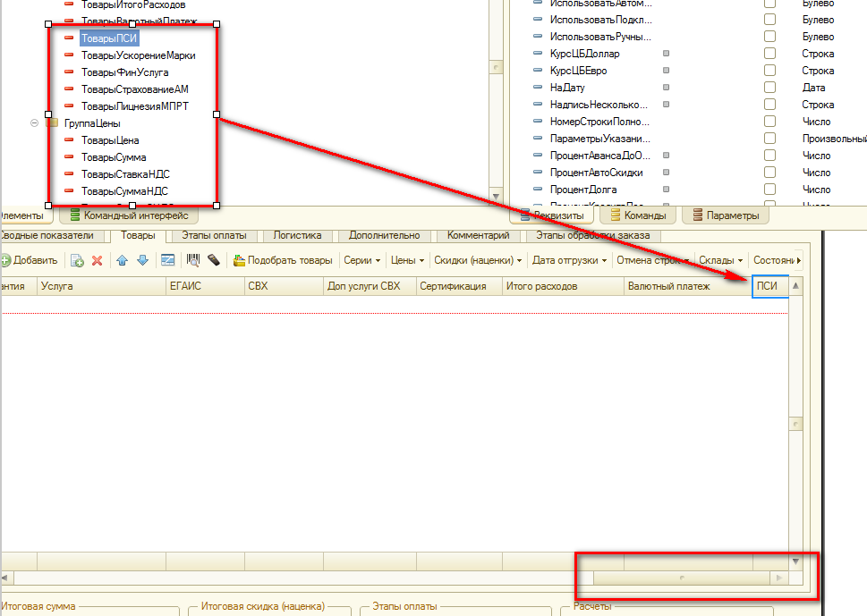Switch to the Реквизиты panel tab
Screen dimensions: 867x616
point(552,215)
